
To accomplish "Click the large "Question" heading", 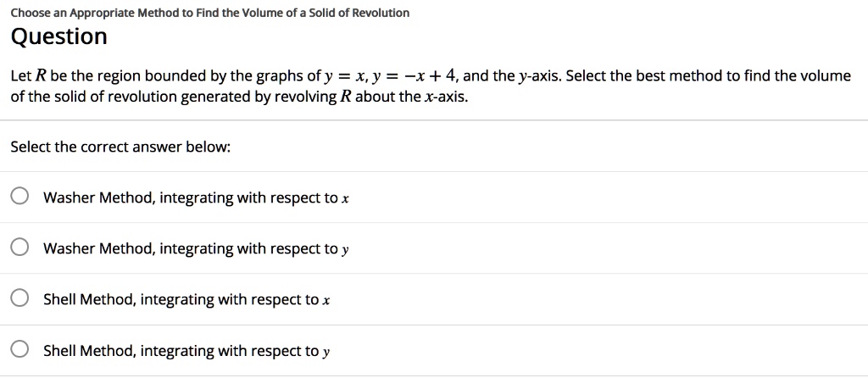I will tap(58, 37).
